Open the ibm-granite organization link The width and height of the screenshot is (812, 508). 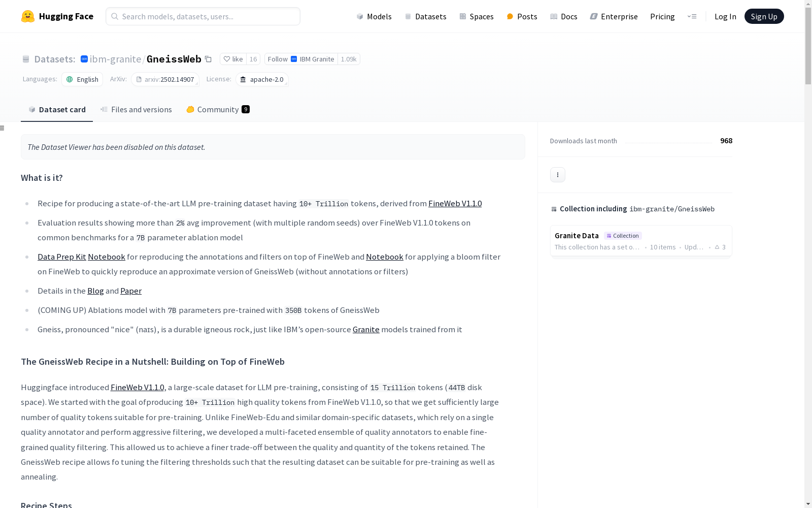[x=115, y=59]
